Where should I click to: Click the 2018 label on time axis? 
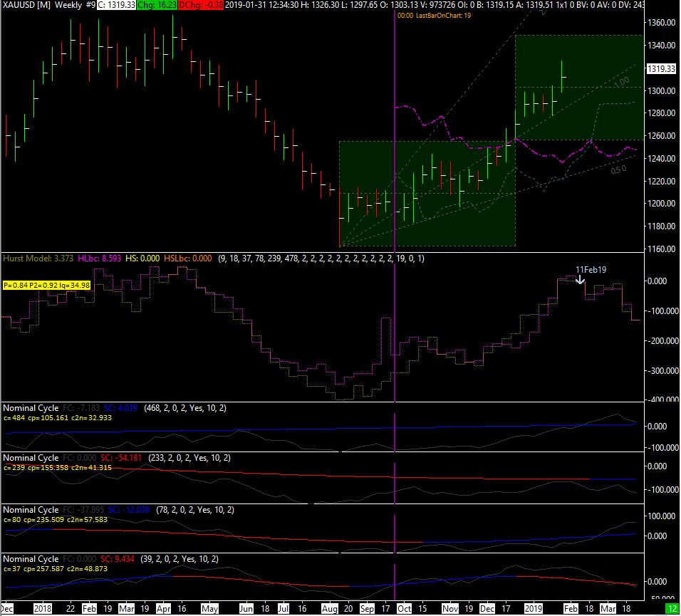tap(43, 609)
